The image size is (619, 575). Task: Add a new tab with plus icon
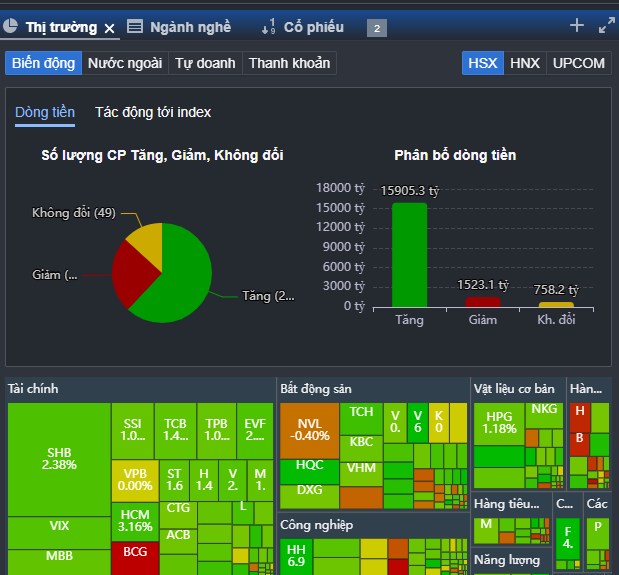576,26
